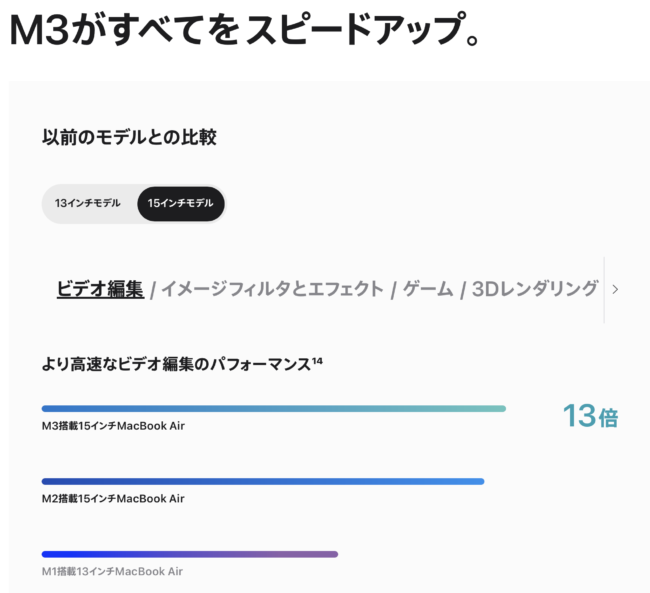Click the 以前のモデルとの比較 heading
Screen dimensions: 650x593
click(129, 137)
